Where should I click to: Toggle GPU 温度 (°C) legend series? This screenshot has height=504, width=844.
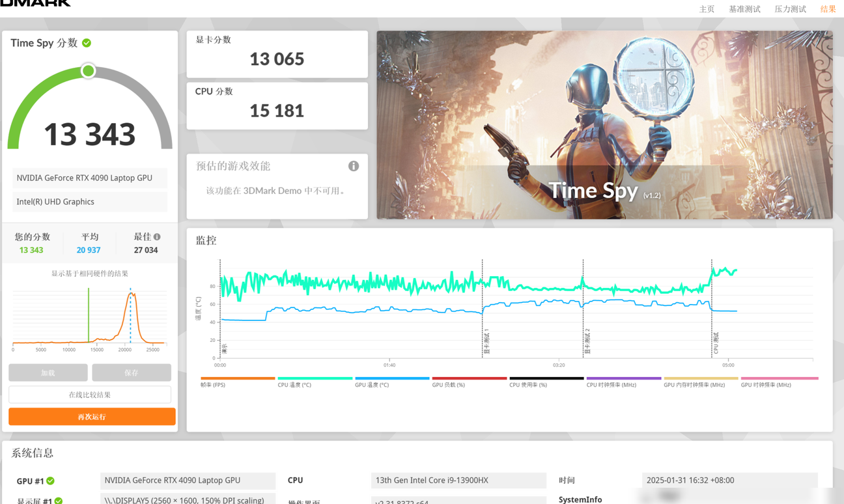(392, 382)
